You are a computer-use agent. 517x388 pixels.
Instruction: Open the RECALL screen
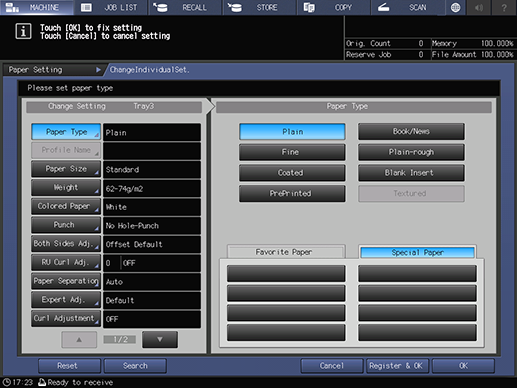(185, 7)
